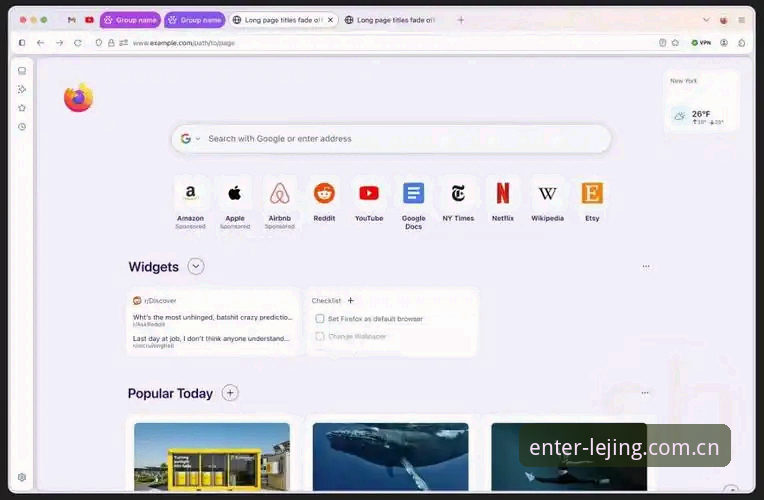
Task: Select the first purple Group name tab
Action: click(x=130, y=20)
